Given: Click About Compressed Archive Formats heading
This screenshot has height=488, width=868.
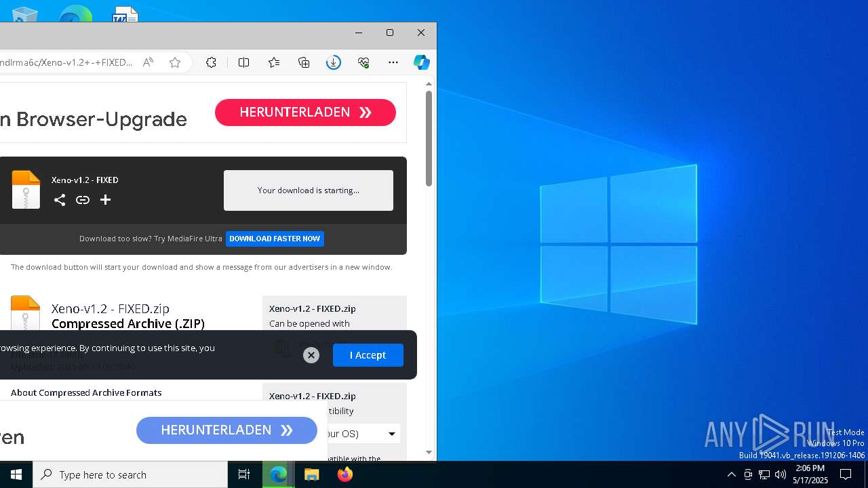Looking at the screenshot, I should [86, 392].
